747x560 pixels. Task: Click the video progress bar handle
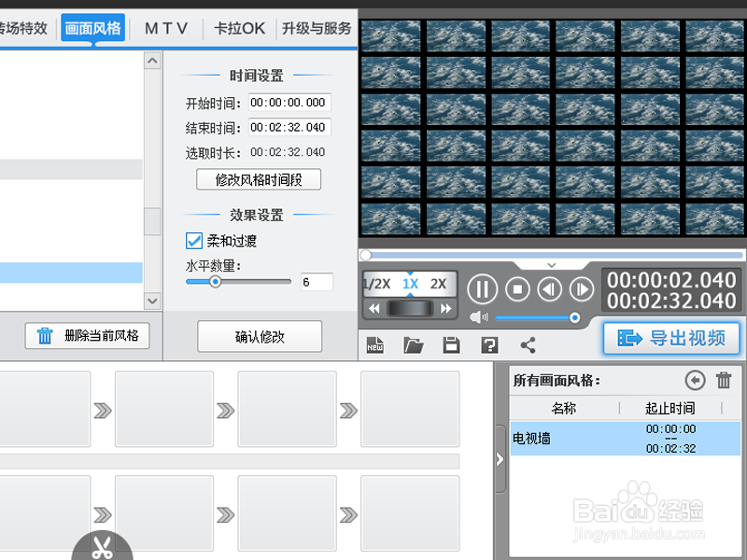coord(365,255)
